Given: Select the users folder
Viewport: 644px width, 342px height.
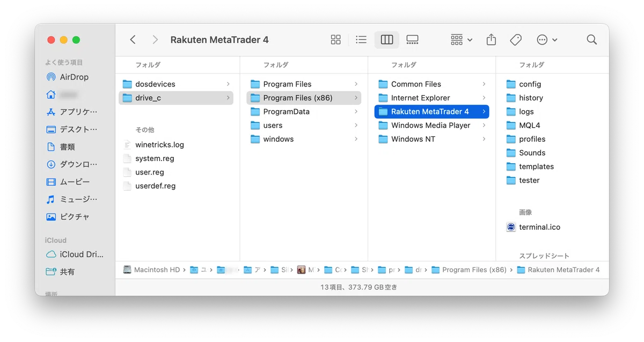Looking at the screenshot, I should point(304,125).
